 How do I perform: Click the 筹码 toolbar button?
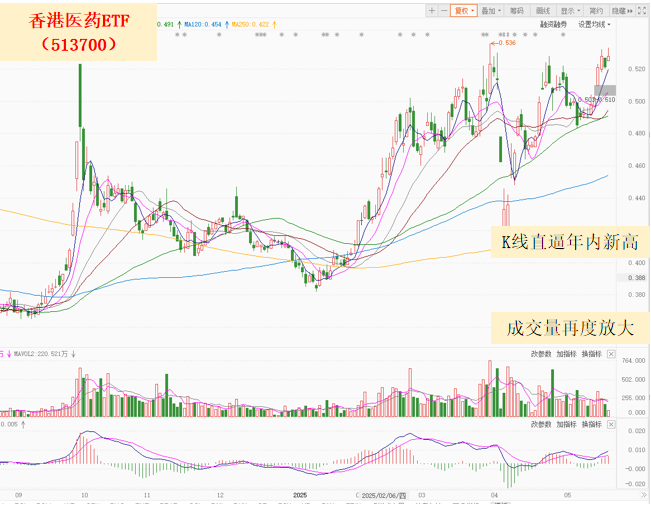click(x=516, y=11)
